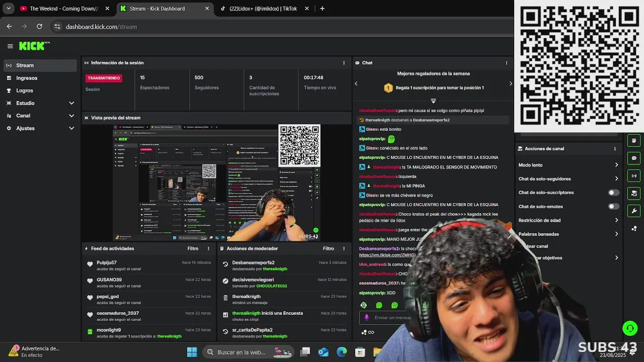Click the notes icon in right rail
Image resolution: width=644 pixels, height=362 pixels.
[x=634, y=141]
